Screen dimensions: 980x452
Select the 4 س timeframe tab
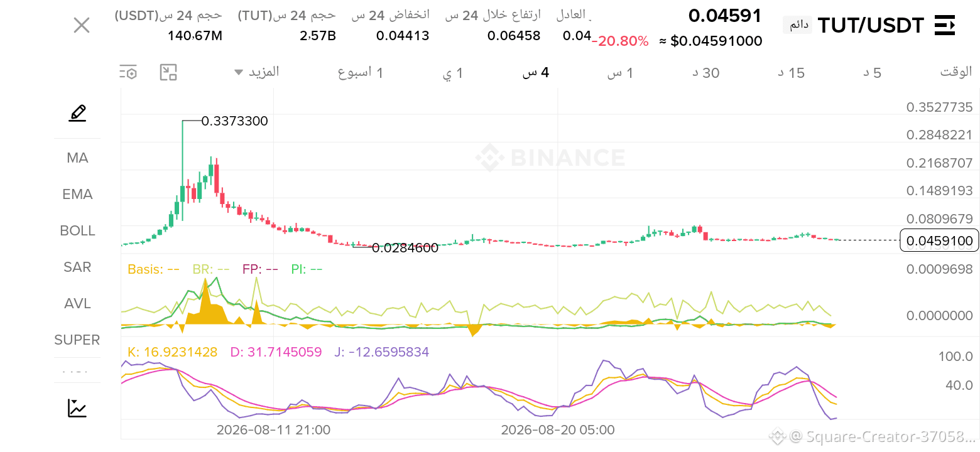click(536, 73)
